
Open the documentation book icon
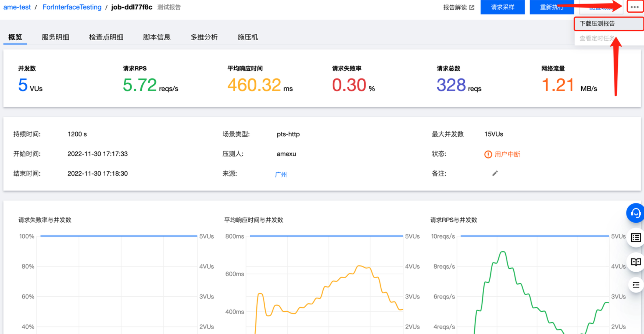click(636, 262)
